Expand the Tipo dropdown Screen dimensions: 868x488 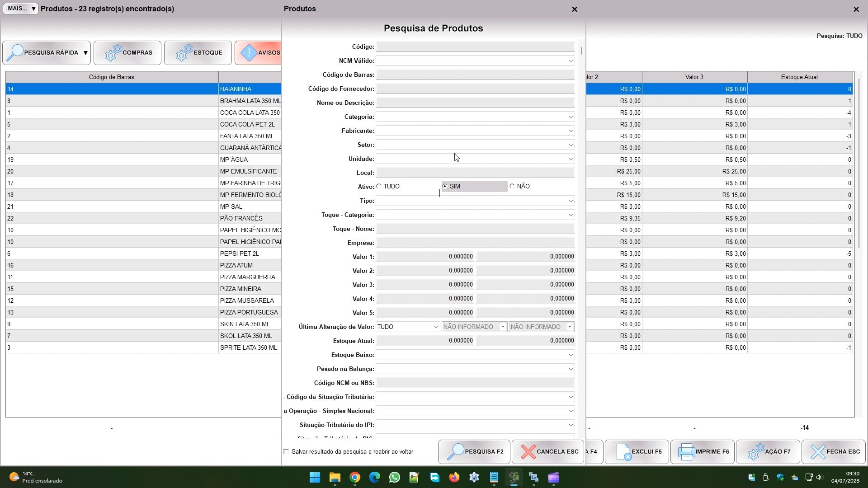pos(571,201)
